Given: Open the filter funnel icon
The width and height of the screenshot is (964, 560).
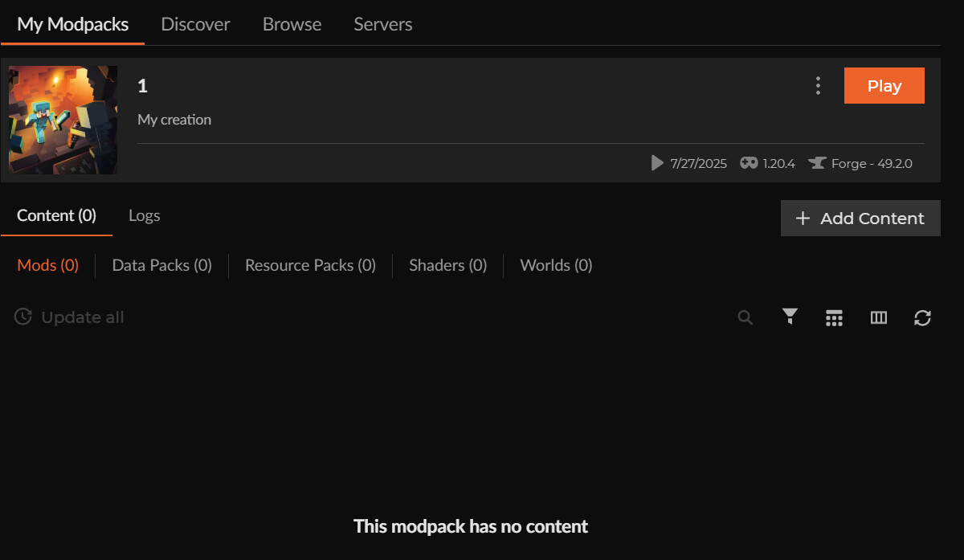Looking at the screenshot, I should [x=790, y=317].
